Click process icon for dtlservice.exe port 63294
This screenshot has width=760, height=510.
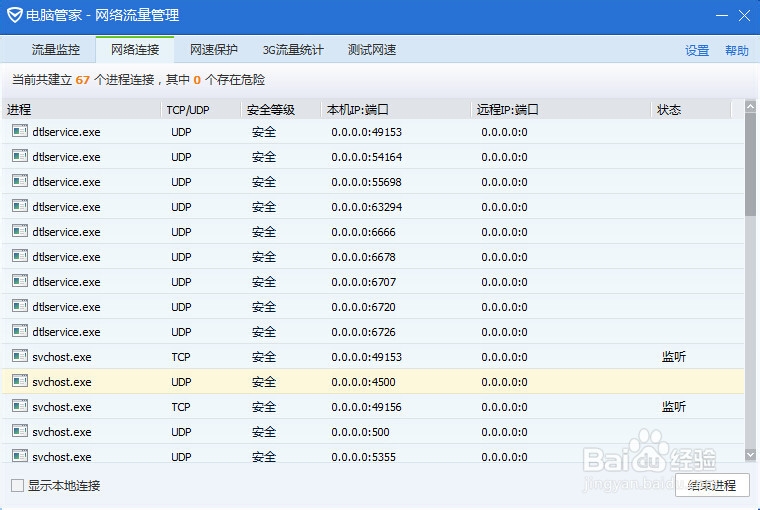[20, 206]
